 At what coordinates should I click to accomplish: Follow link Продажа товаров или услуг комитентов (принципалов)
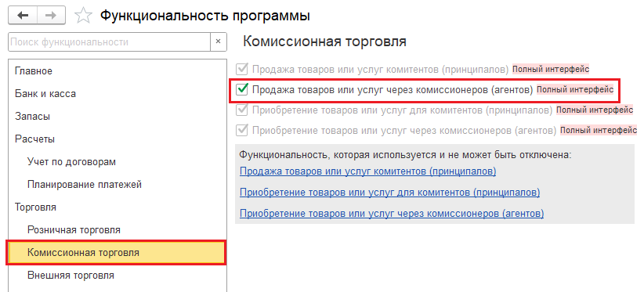pyautogui.click(x=367, y=171)
